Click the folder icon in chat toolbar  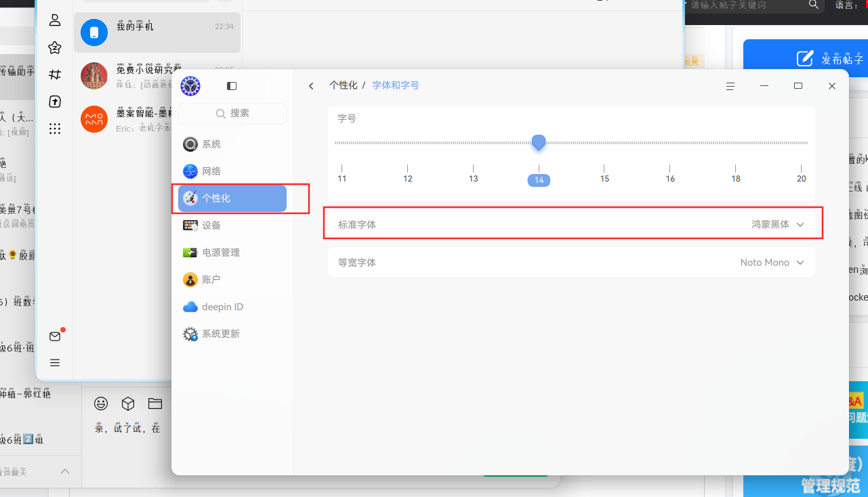pos(155,404)
